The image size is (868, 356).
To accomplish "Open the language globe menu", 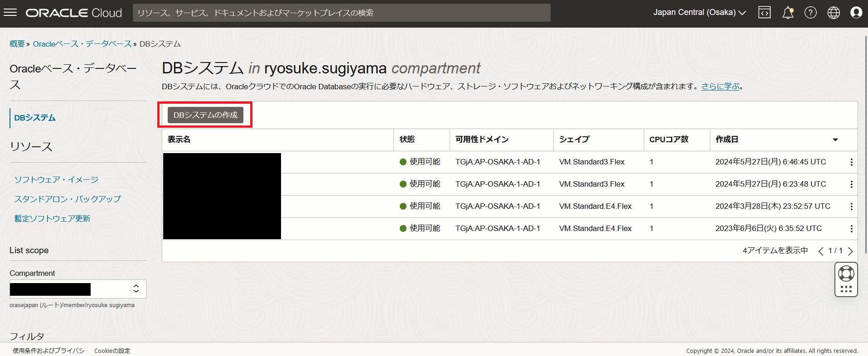I will pos(834,13).
